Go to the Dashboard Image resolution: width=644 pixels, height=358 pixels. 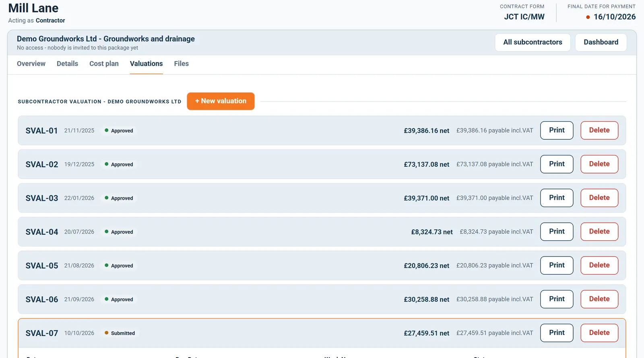tap(601, 42)
